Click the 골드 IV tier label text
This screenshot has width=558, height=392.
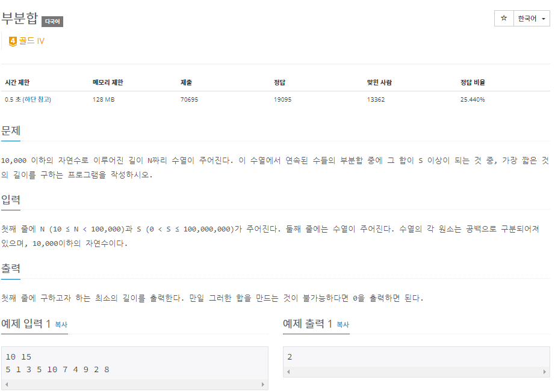[x=32, y=41]
